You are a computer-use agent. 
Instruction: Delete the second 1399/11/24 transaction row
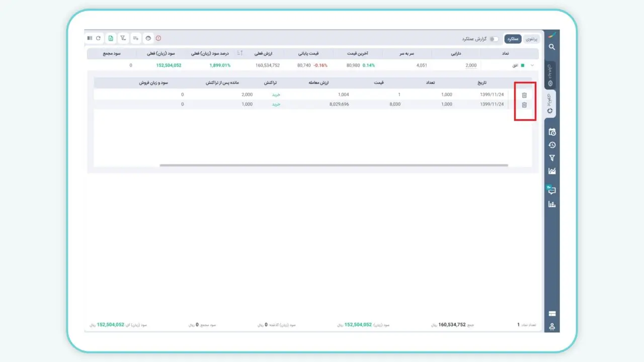[524, 105]
